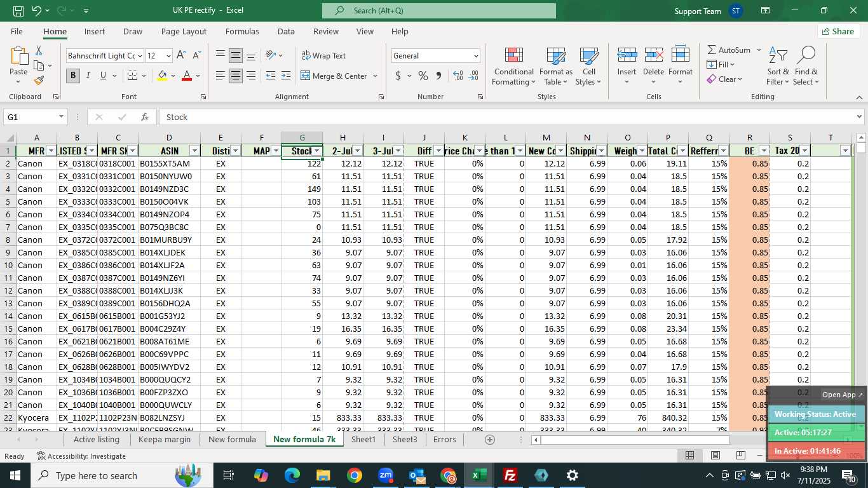868x488 pixels.
Task: Switch to Page Break Preview view
Action: click(740, 456)
